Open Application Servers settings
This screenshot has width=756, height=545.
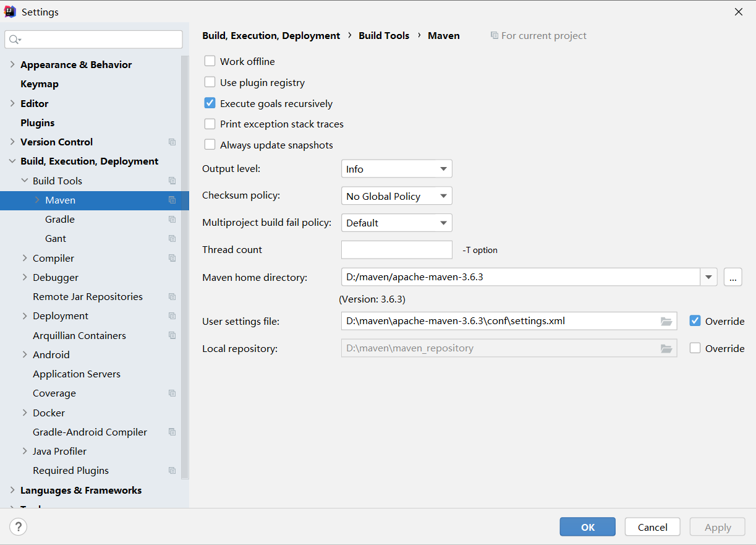coord(77,374)
